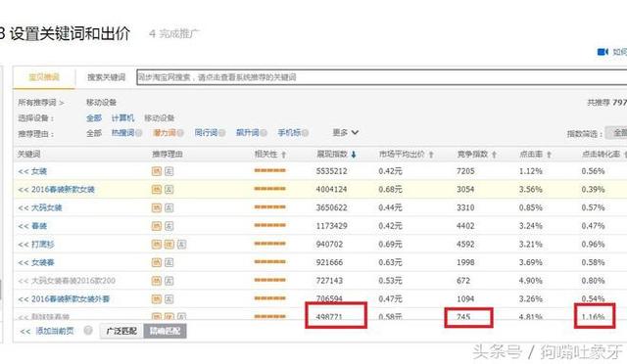Click the 左 tag in 打底衫 row
The image size is (627, 364).
tap(181, 244)
